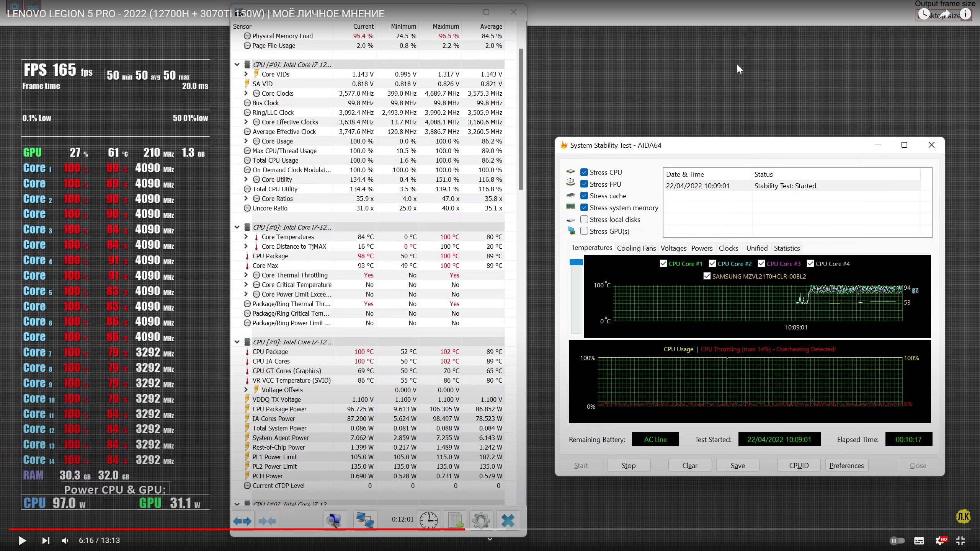Expand the Core Temperatures sensor row

246,237
